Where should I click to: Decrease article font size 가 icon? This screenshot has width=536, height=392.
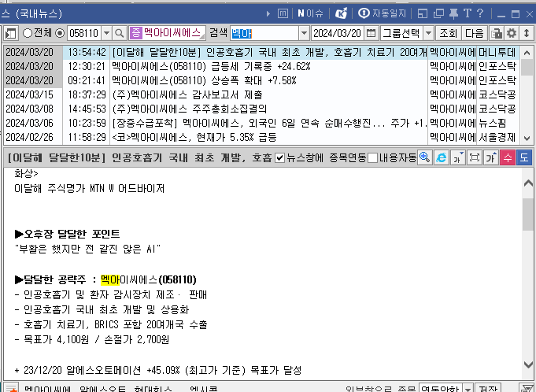point(458,157)
